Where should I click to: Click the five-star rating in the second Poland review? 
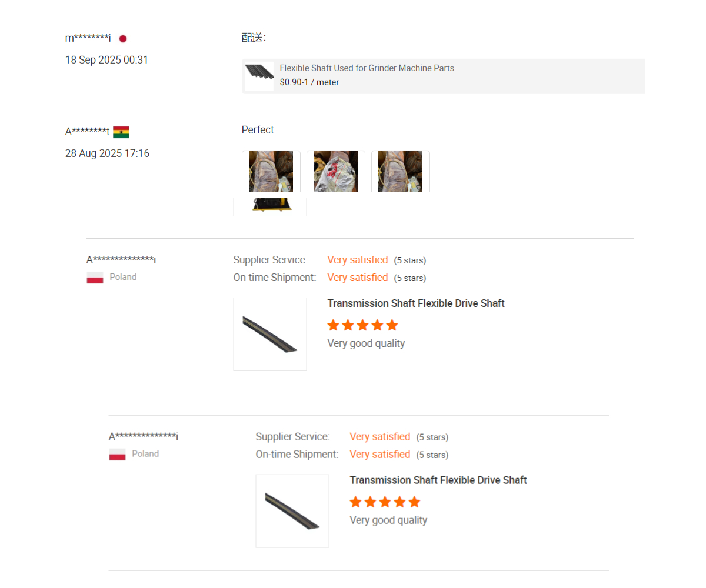tap(385, 502)
